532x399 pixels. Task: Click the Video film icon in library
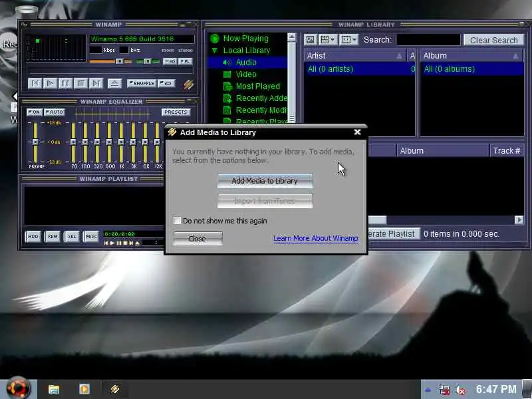click(x=227, y=74)
